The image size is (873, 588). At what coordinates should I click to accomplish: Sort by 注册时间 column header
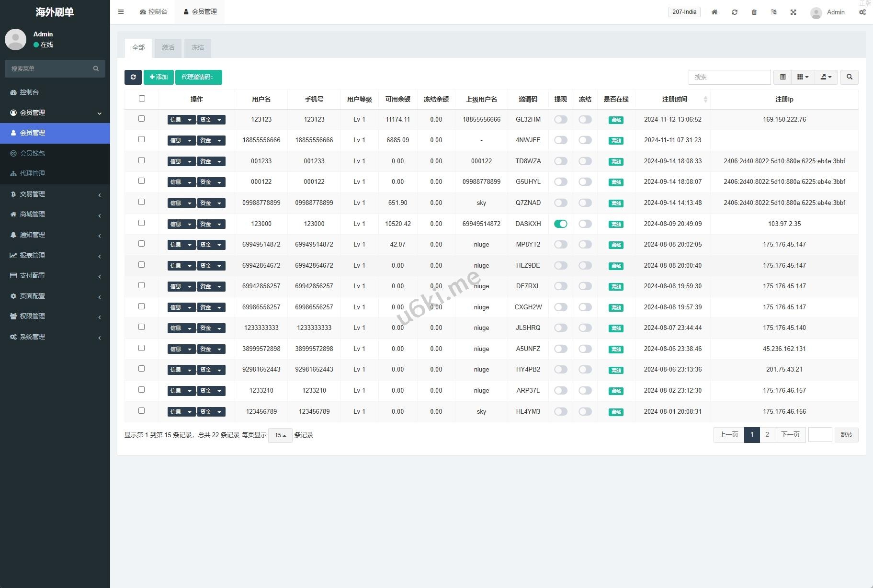(x=674, y=99)
